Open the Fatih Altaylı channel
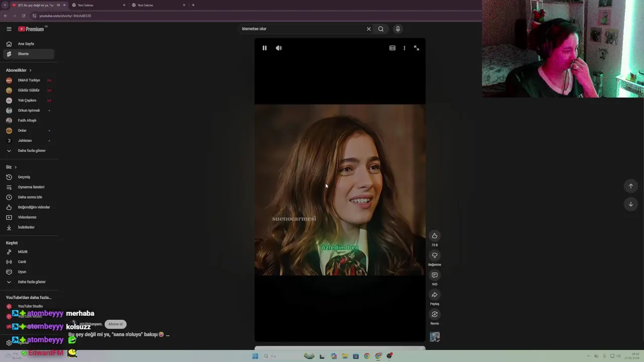The image size is (644, 362). 29,121
